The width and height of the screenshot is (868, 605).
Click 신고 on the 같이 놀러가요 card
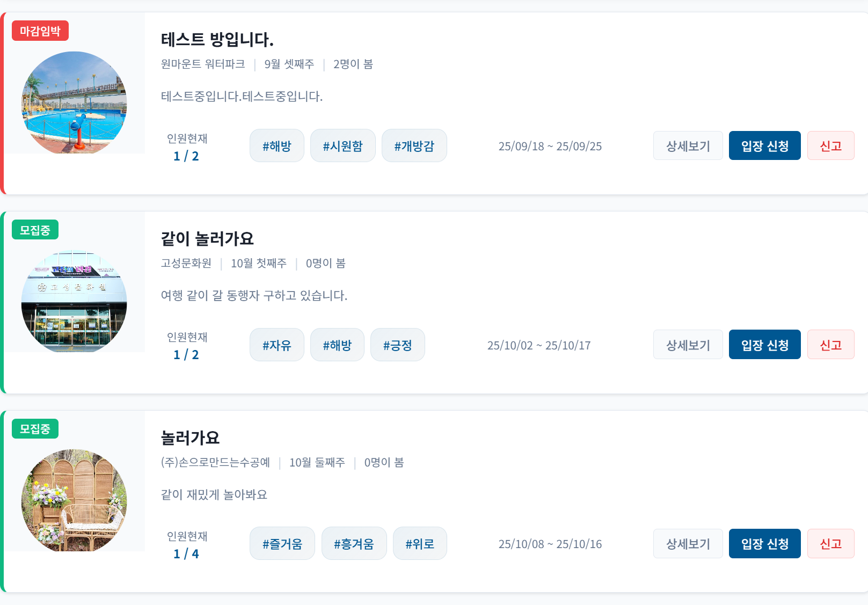click(831, 345)
